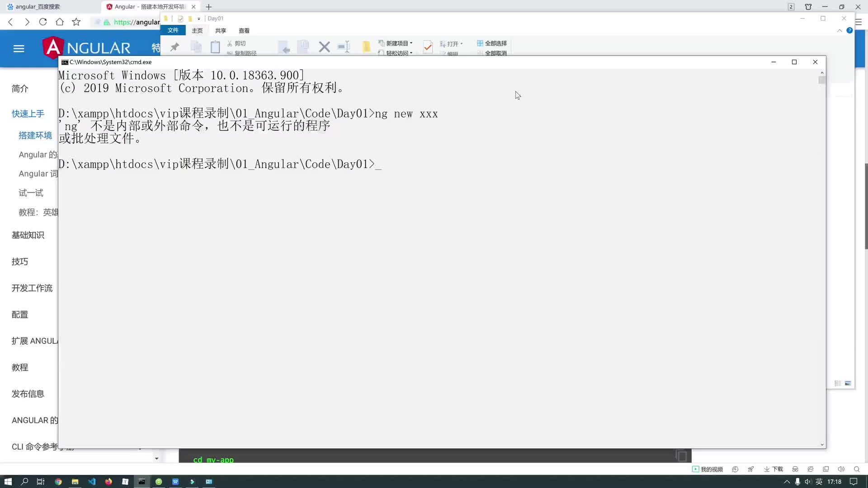
Task: Open Windows taskbar search
Action: coord(24,482)
